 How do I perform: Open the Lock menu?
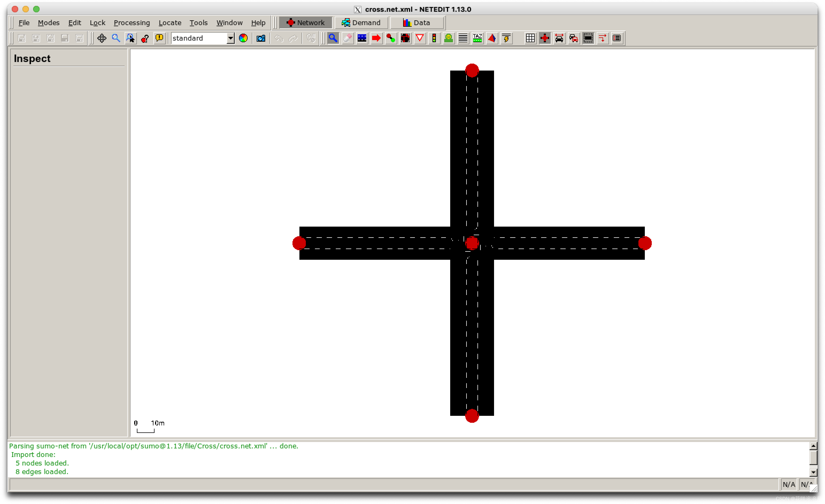coord(97,23)
